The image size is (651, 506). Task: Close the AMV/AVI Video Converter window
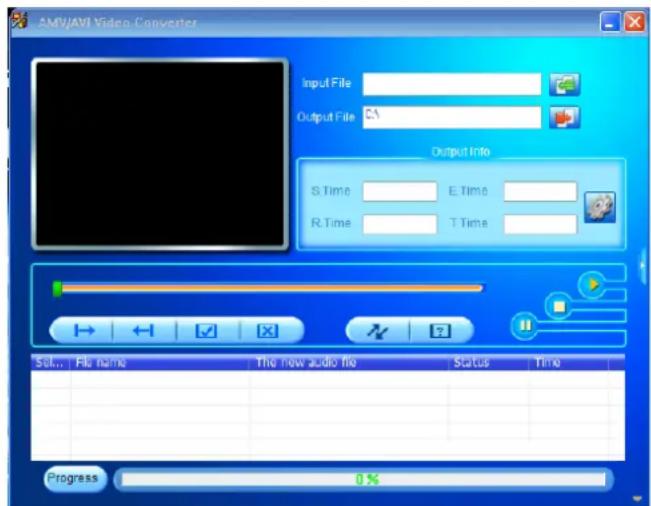[634, 22]
